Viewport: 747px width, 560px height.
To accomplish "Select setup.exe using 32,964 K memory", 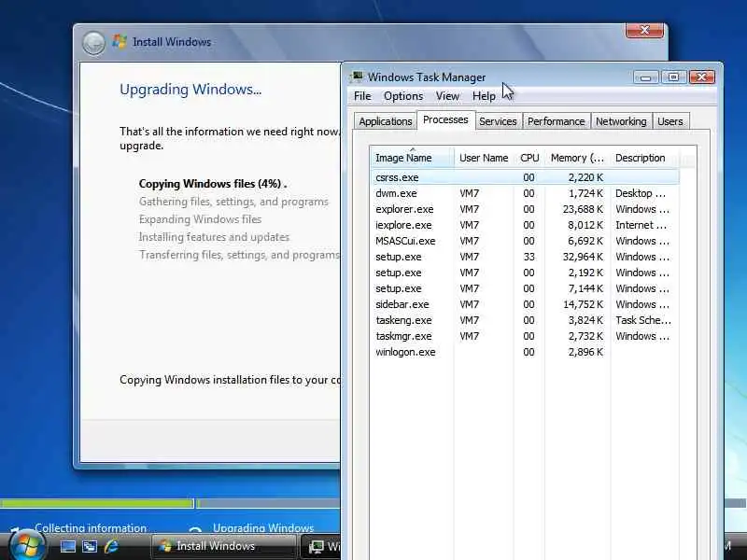I will 525,257.
